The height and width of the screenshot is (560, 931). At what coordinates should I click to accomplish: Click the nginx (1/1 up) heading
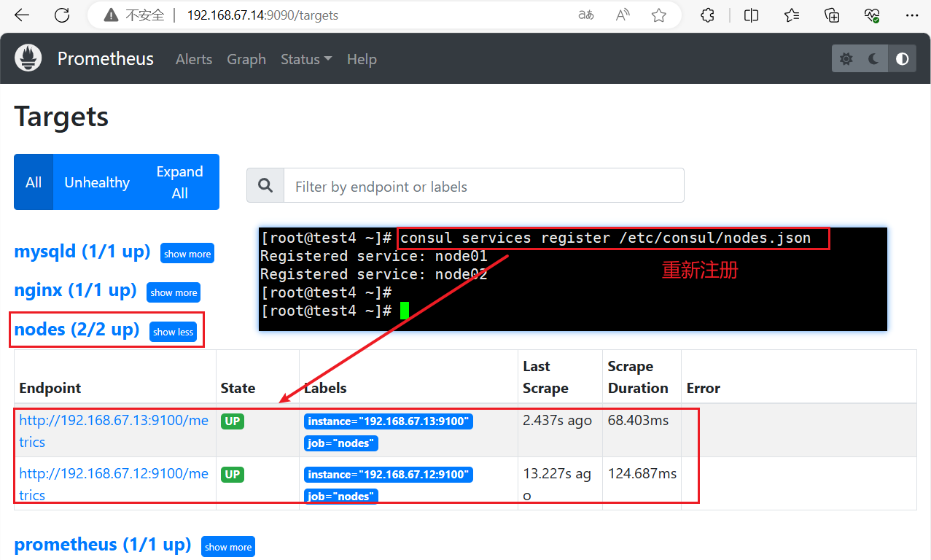click(76, 290)
